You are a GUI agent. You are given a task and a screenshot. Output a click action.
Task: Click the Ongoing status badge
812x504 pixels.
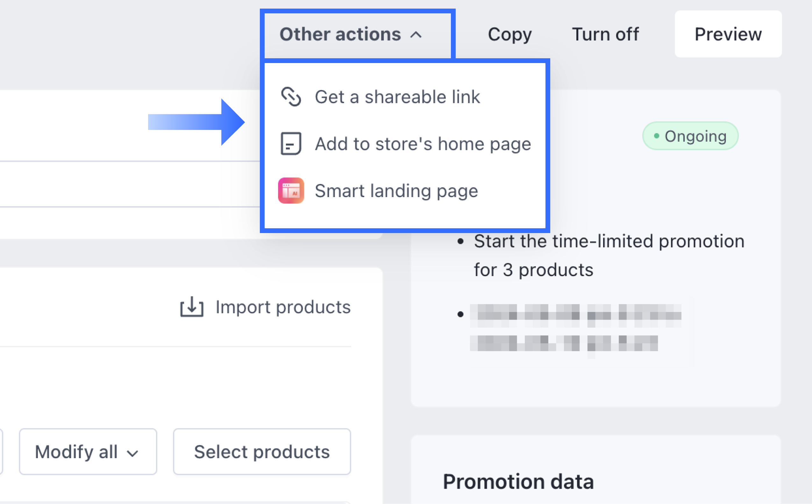pyautogui.click(x=690, y=136)
